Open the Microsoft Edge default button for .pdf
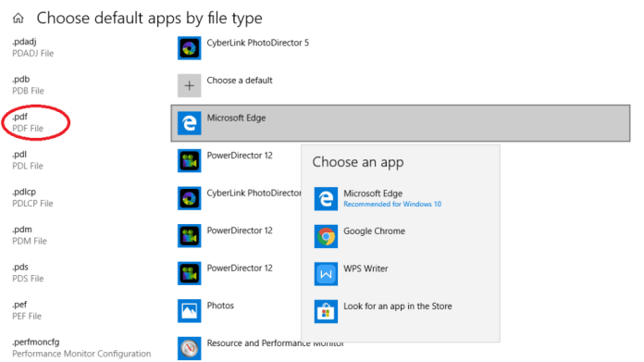 point(401,123)
